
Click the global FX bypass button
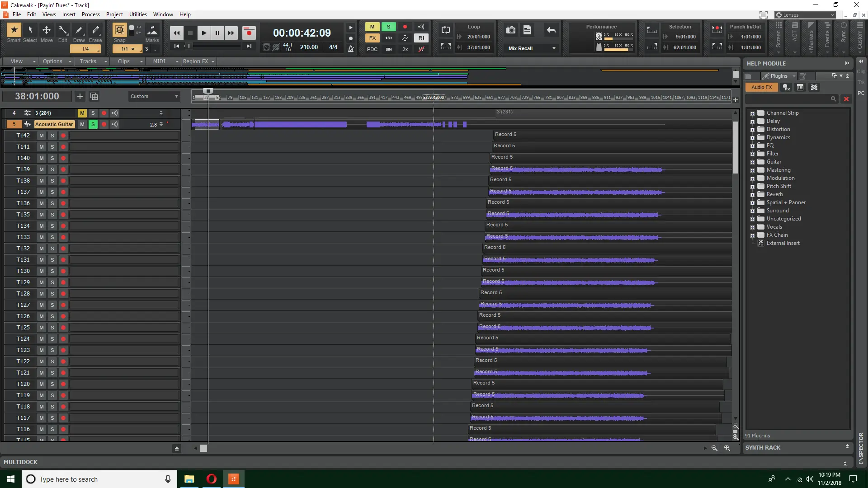[372, 38]
